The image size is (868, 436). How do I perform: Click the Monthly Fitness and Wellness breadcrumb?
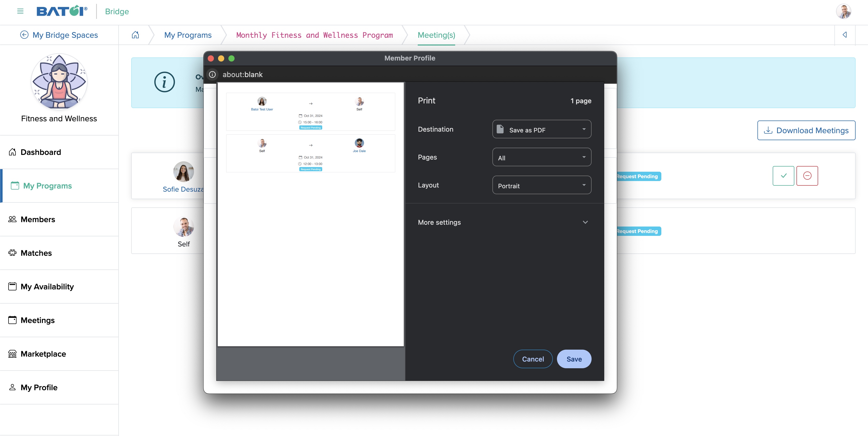[x=314, y=34]
